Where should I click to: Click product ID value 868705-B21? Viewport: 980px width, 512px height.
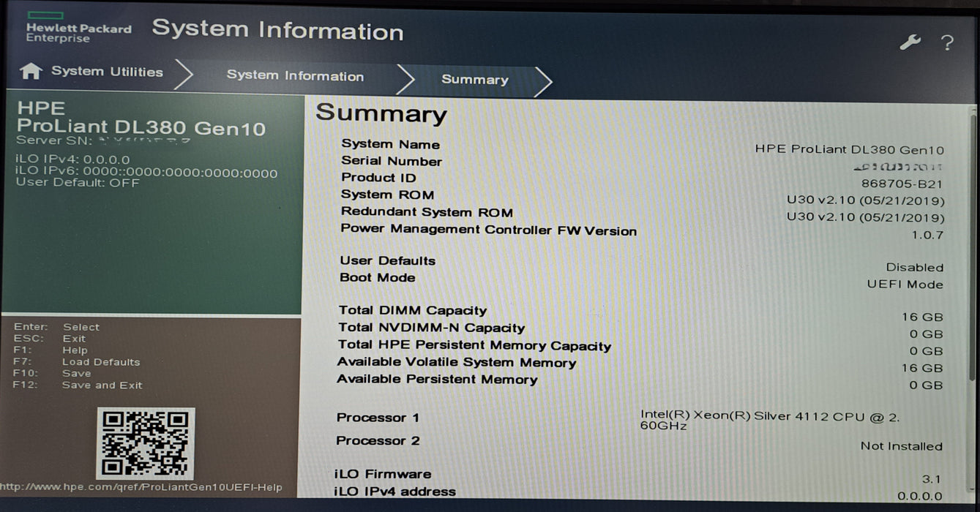[902, 184]
